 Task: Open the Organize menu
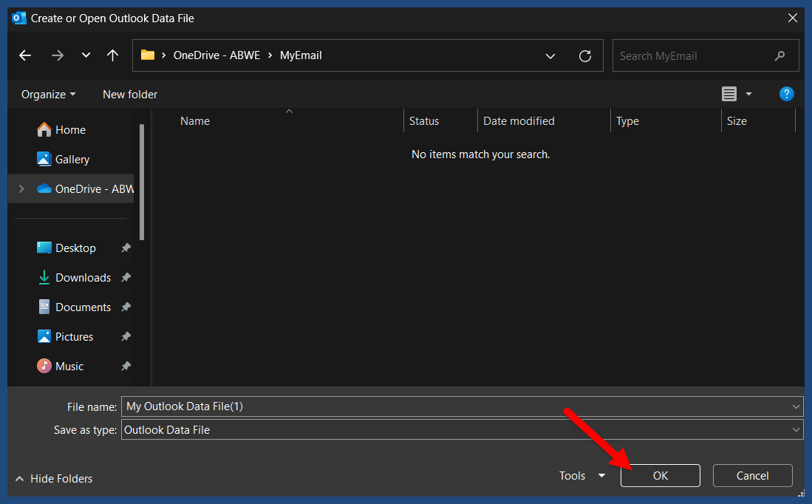click(48, 95)
